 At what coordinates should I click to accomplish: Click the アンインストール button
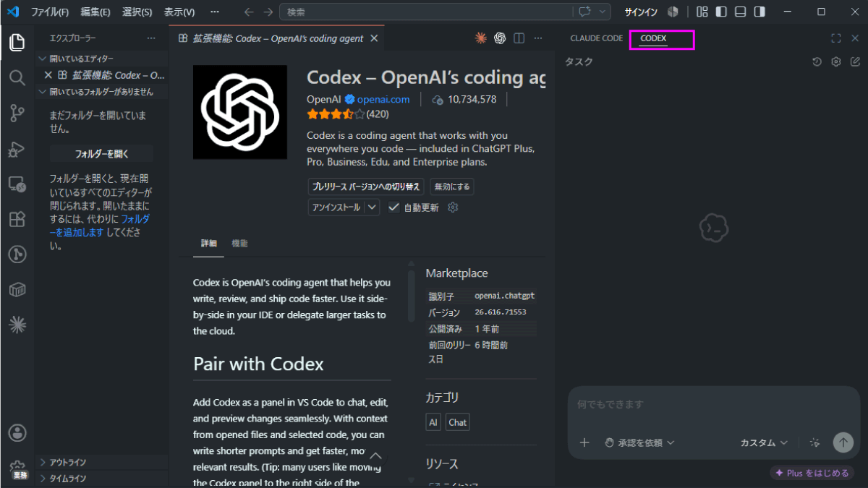point(336,207)
